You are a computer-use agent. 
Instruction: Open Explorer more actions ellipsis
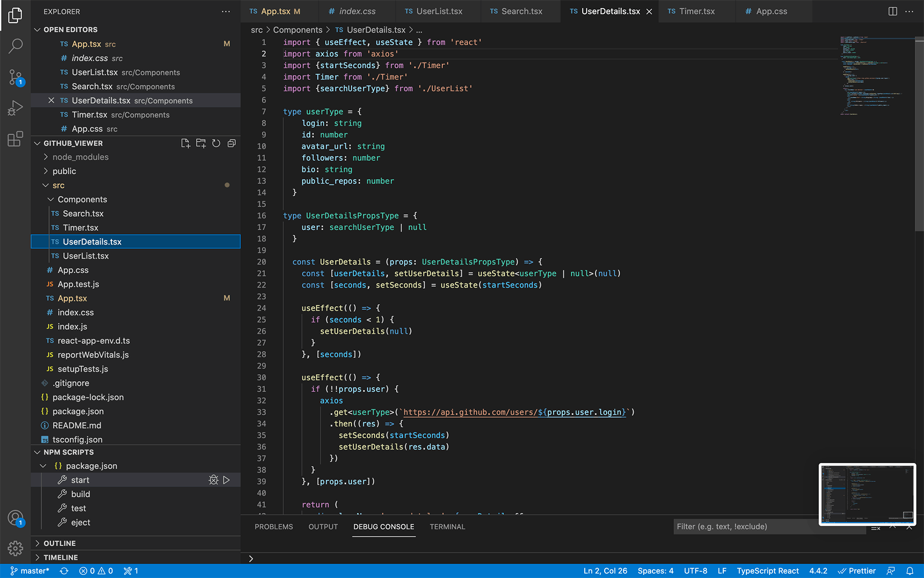tap(226, 11)
